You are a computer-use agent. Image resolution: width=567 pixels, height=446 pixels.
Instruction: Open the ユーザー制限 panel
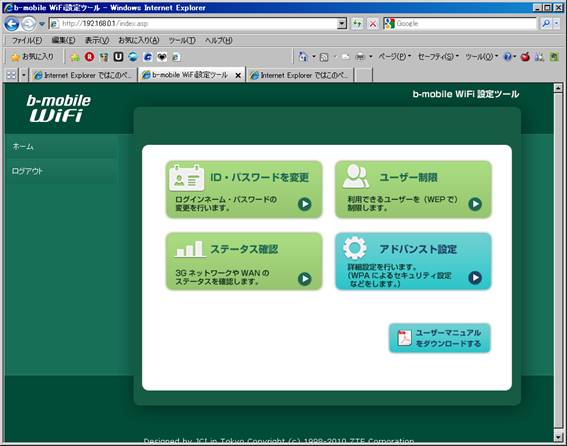413,190
